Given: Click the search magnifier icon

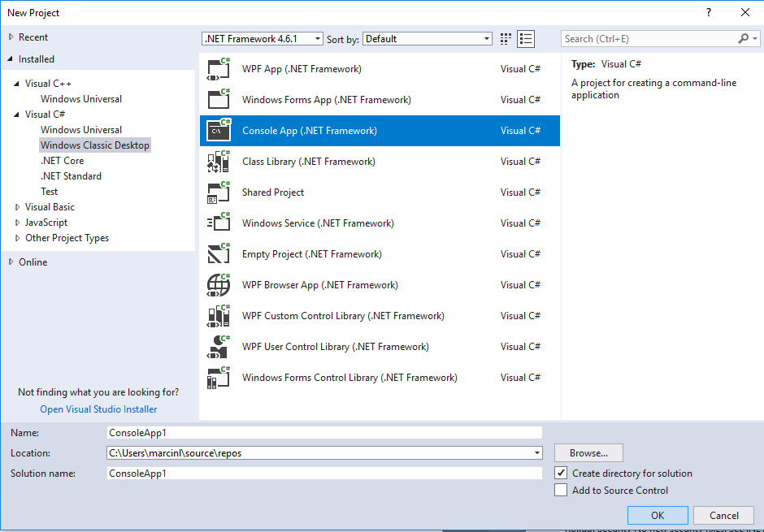Looking at the screenshot, I should point(743,38).
